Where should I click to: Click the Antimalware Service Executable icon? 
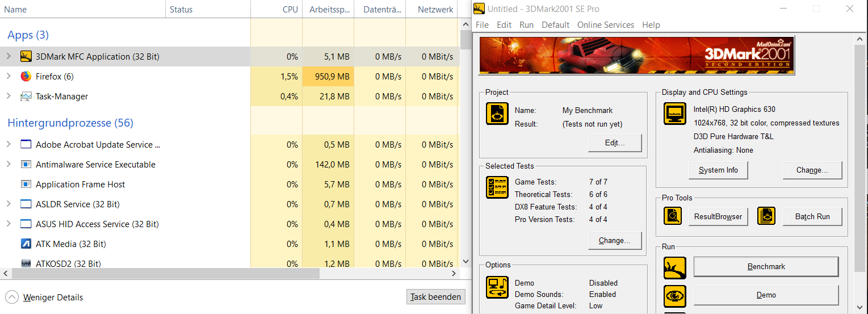pyautogui.click(x=26, y=164)
